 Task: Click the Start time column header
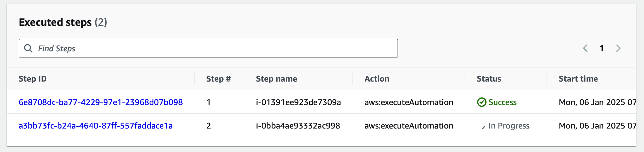click(x=578, y=79)
